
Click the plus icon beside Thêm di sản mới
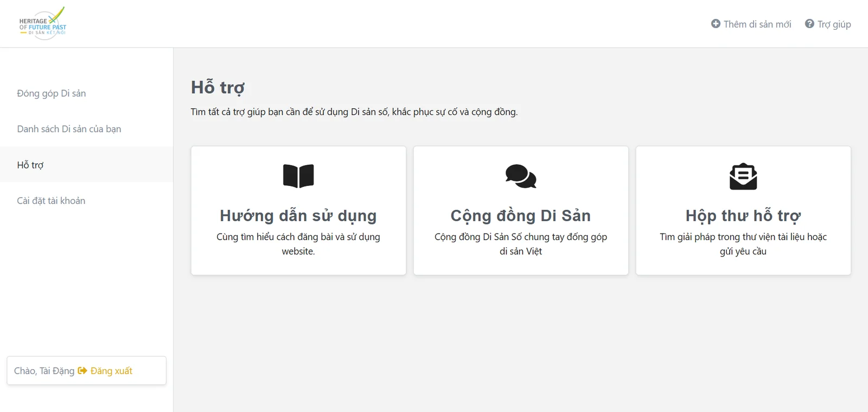pos(716,24)
